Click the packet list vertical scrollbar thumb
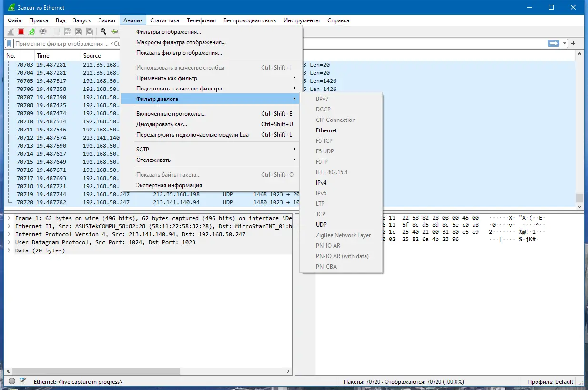 click(x=579, y=198)
